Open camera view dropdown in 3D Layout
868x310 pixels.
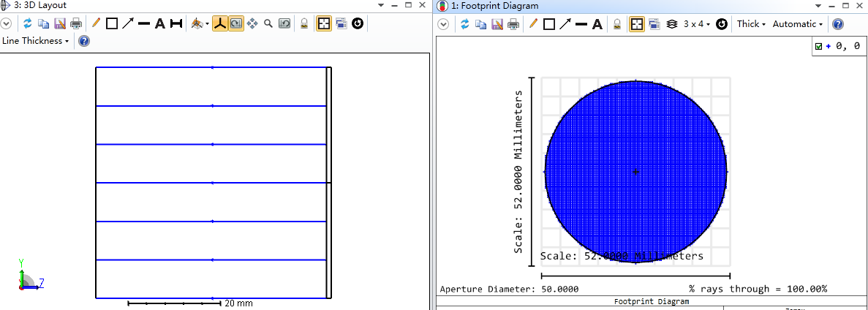200,24
